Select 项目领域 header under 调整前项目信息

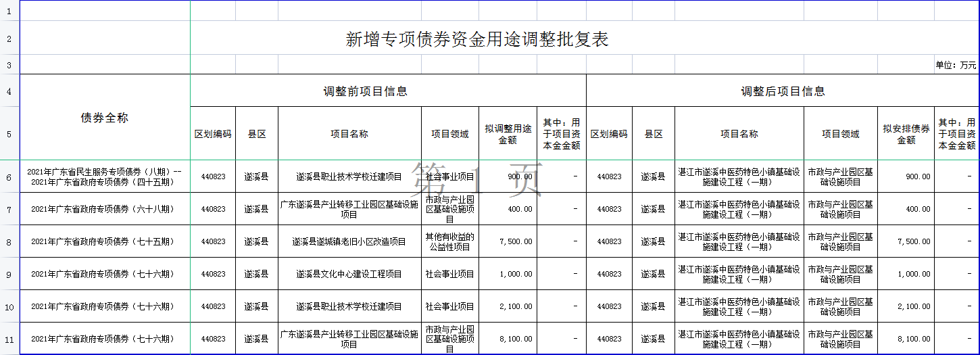(450, 134)
